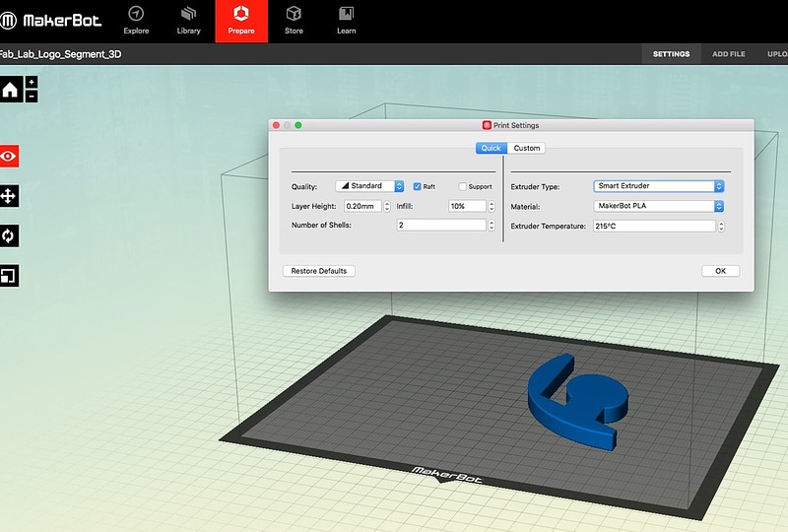Open the Extruder Type dropdown
This screenshot has height=532, width=788.
(x=658, y=186)
